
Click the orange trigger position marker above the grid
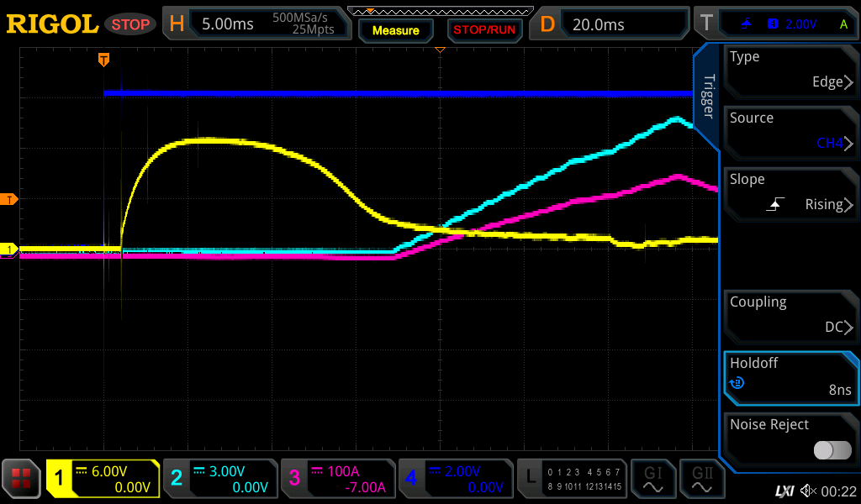(x=103, y=60)
